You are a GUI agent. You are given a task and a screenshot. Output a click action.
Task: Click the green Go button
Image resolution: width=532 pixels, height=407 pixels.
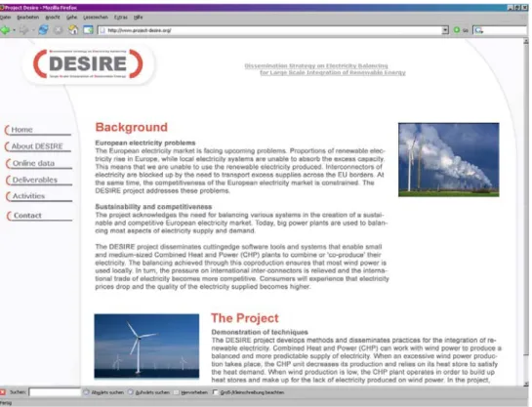(x=461, y=30)
